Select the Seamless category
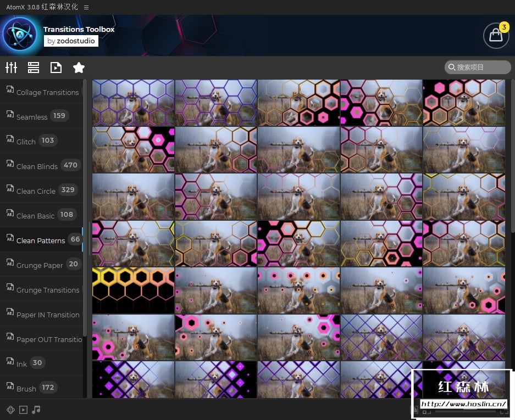The width and height of the screenshot is (515, 420). tap(41, 116)
